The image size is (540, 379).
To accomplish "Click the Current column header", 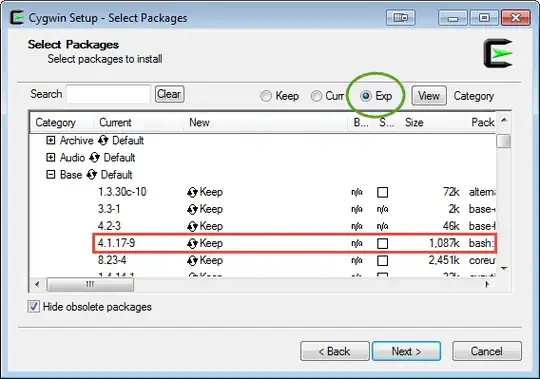I will pyautogui.click(x=138, y=123).
